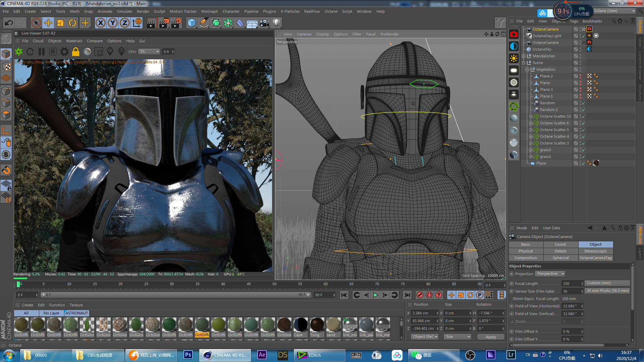
Task: Toggle Y axis lock icon
Action: click(x=113, y=23)
